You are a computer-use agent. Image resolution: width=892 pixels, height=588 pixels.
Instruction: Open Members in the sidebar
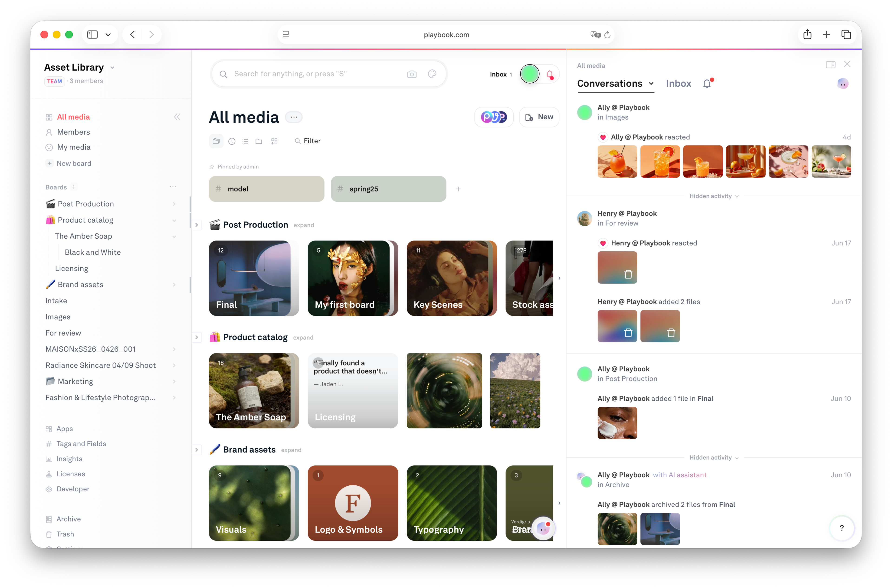click(x=74, y=132)
